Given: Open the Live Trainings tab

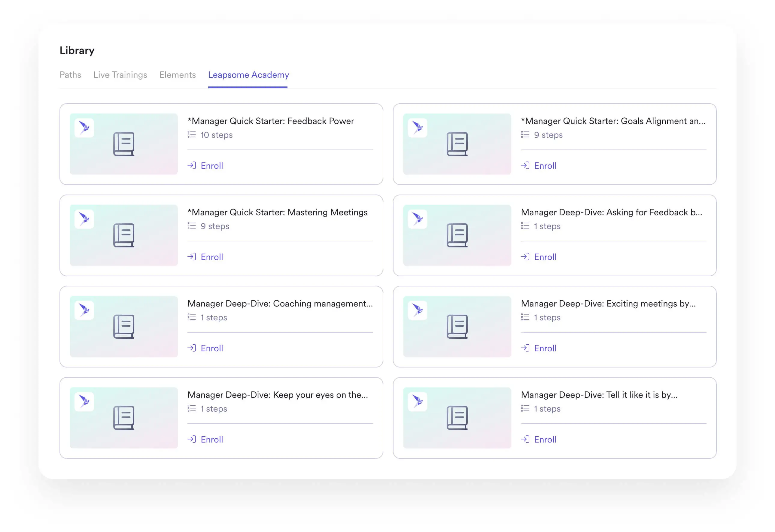Looking at the screenshot, I should point(120,75).
